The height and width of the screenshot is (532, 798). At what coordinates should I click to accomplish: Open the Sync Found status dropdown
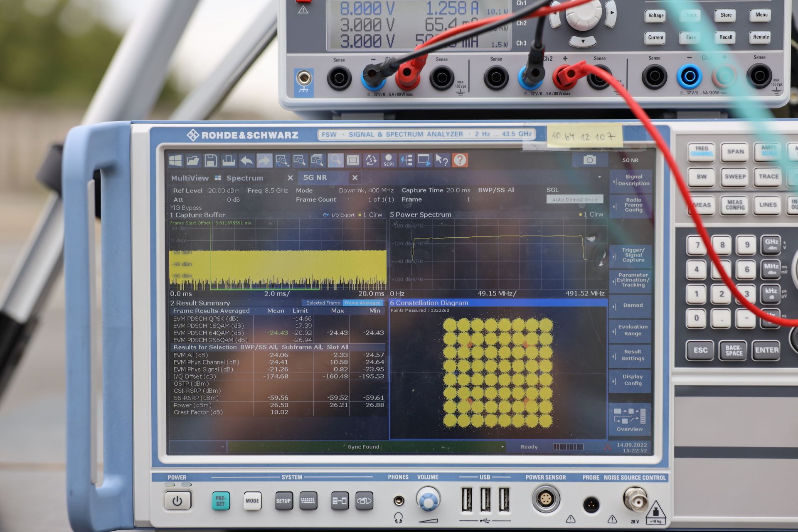[502, 447]
